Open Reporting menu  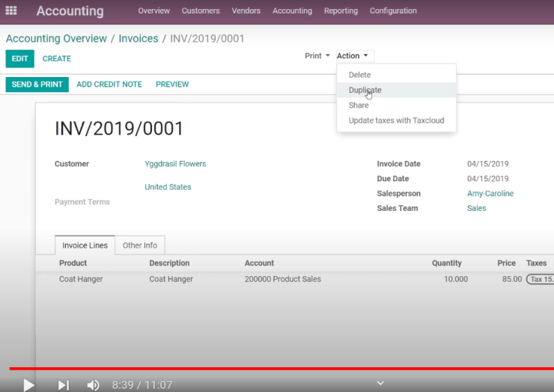(341, 10)
